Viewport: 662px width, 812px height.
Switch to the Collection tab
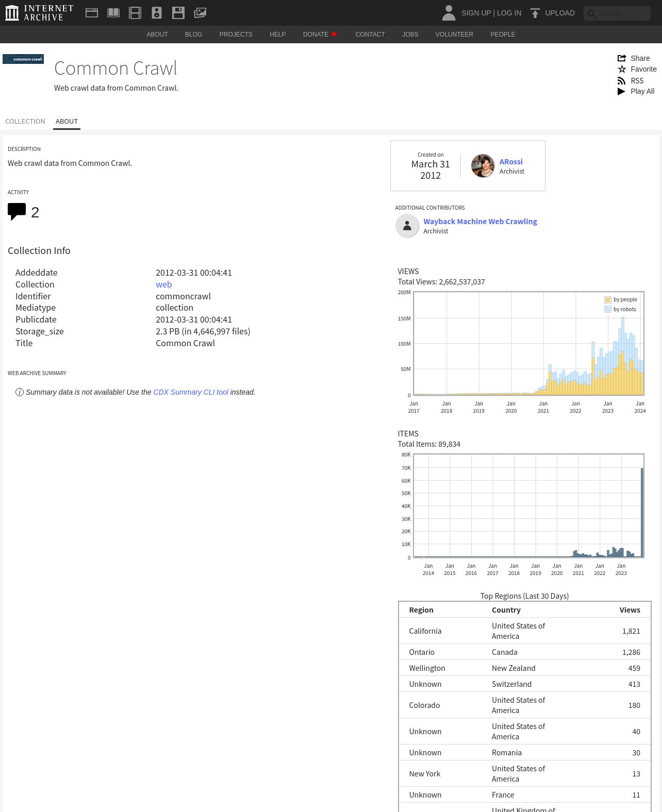click(25, 122)
